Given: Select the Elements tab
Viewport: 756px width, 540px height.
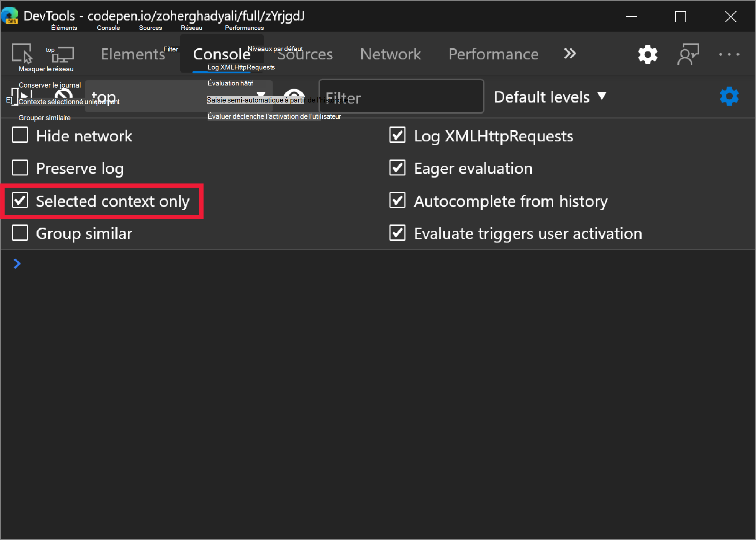Looking at the screenshot, I should 133,54.
